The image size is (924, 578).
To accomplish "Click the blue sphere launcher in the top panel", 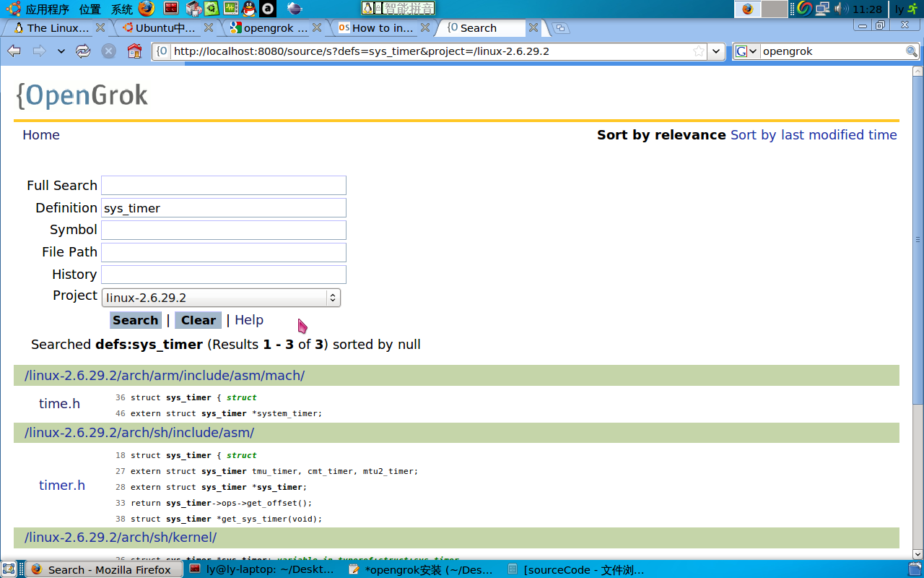I will pos(294,9).
